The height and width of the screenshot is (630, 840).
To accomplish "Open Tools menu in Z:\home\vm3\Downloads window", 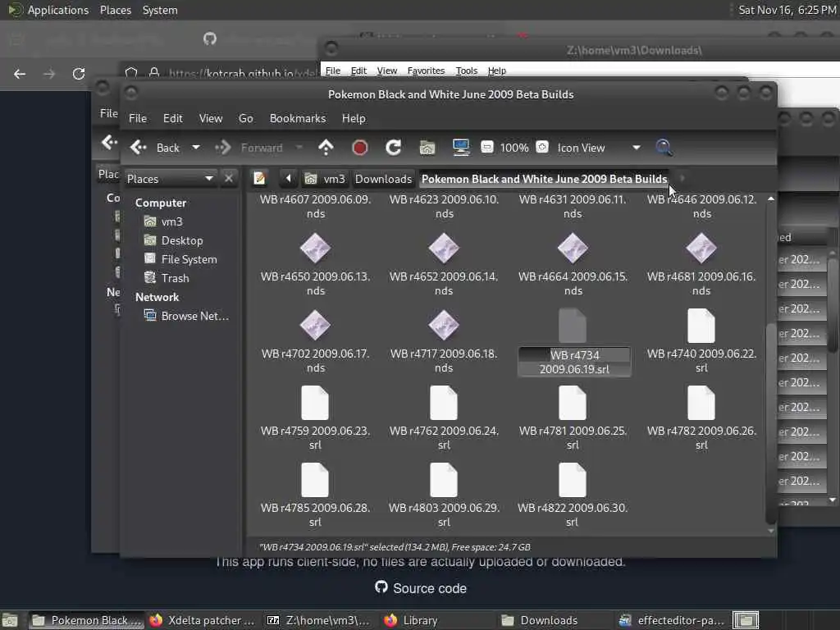I will (467, 71).
